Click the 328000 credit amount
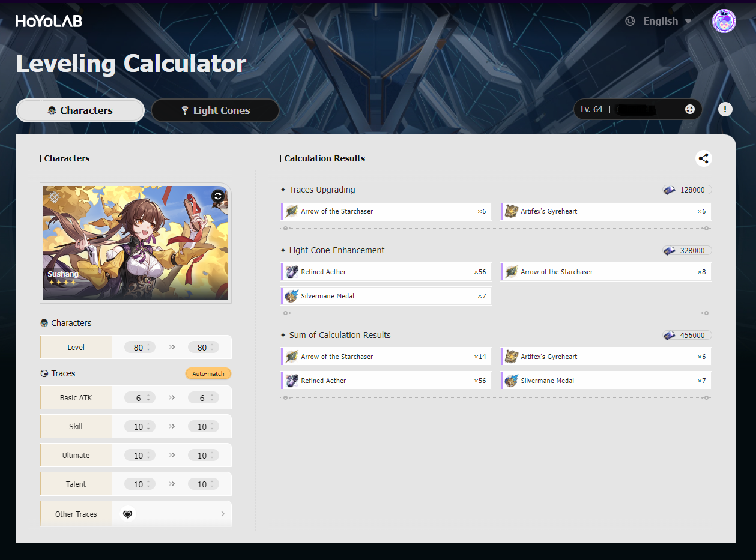This screenshot has width=756, height=560. click(x=692, y=250)
